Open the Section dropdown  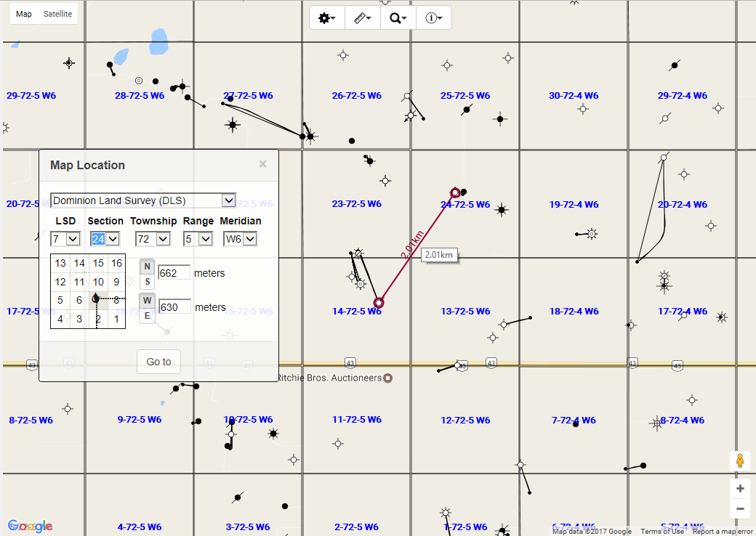(105, 239)
